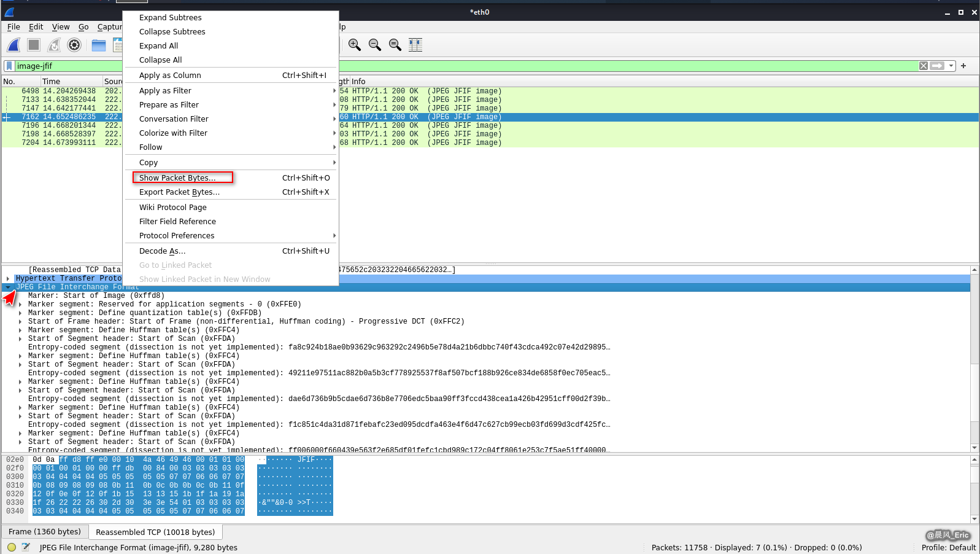Add a display filter button with plus

tap(963, 66)
